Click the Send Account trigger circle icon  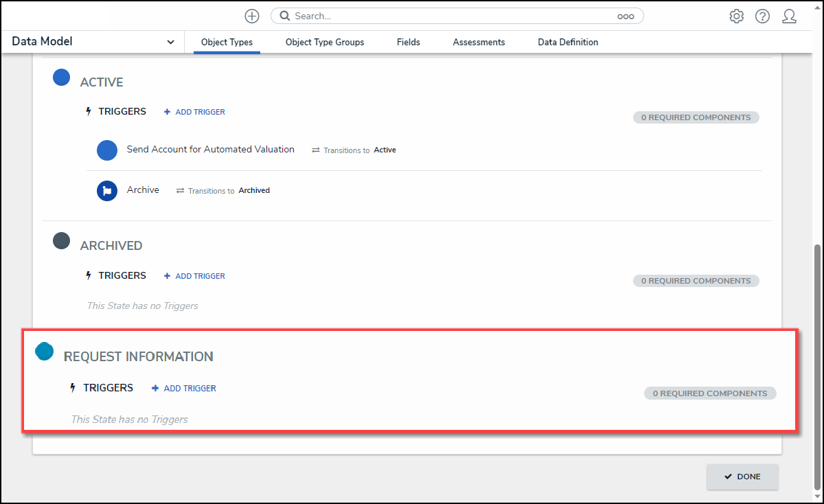tap(107, 150)
